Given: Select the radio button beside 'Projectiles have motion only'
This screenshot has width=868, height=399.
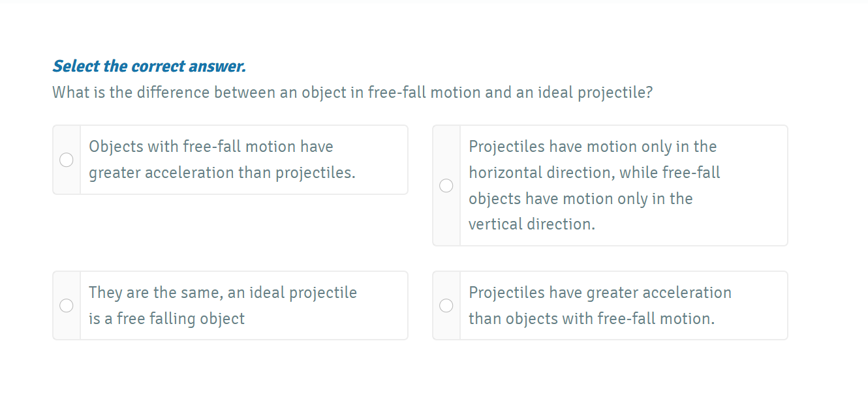Looking at the screenshot, I should coord(446,185).
